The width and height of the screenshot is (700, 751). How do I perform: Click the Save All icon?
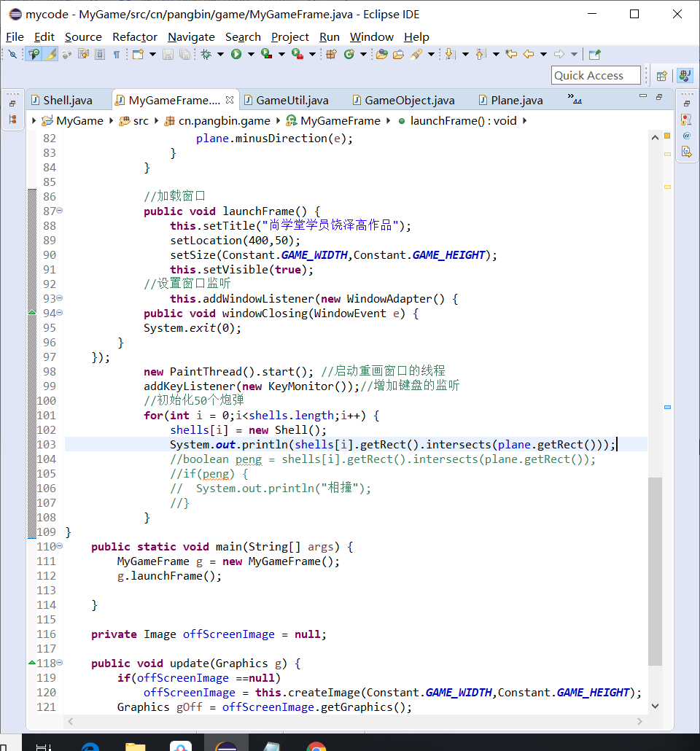coord(184,54)
